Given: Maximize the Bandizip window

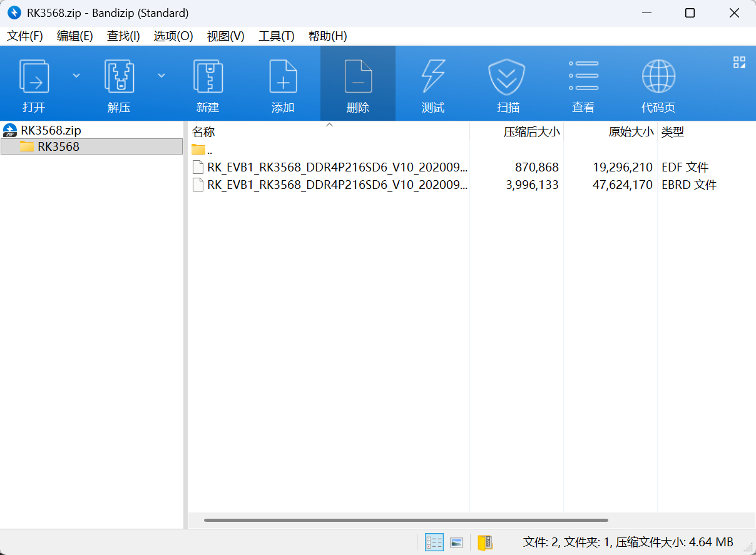Looking at the screenshot, I should pyautogui.click(x=690, y=13).
